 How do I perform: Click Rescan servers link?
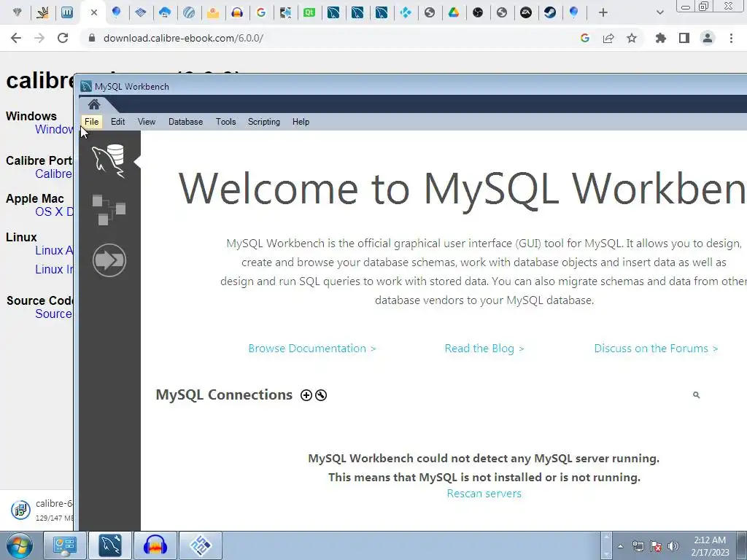pyautogui.click(x=484, y=494)
